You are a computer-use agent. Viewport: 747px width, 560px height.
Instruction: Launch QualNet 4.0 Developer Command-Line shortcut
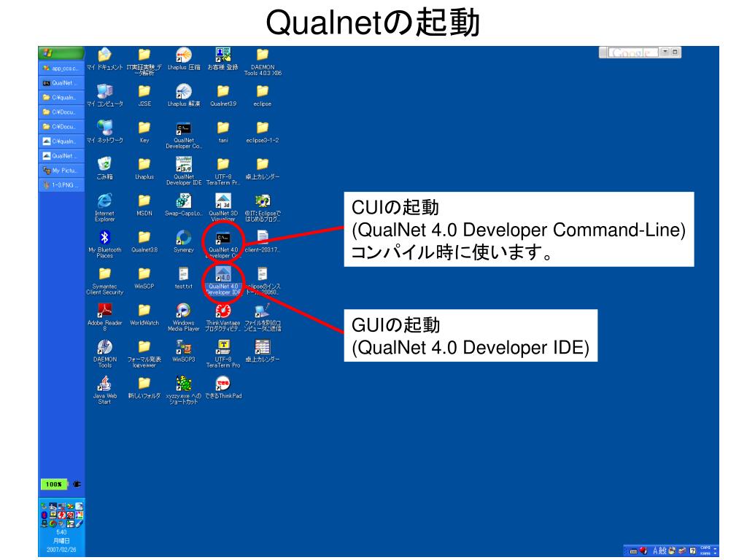(x=223, y=245)
